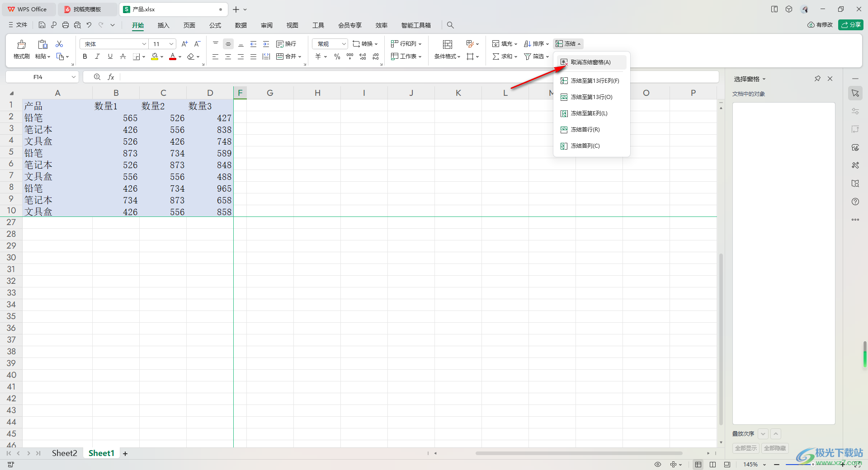Viewport: 868px width, 470px height.
Task: Open the font name dropdown
Action: coord(144,44)
